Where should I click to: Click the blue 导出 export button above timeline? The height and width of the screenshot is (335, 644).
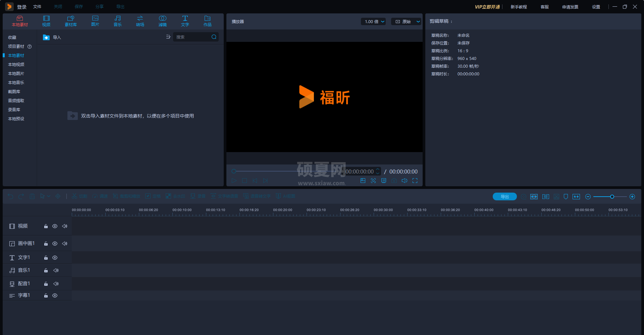click(504, 197)
